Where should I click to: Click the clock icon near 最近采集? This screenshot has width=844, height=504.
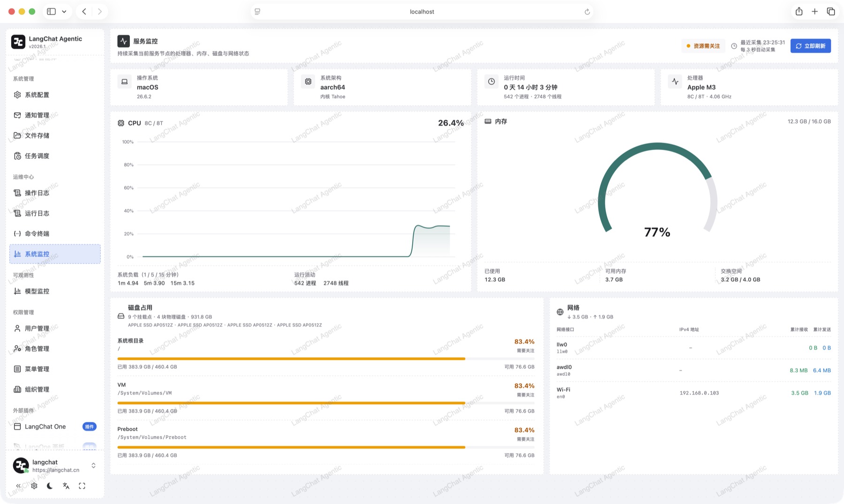734,46
